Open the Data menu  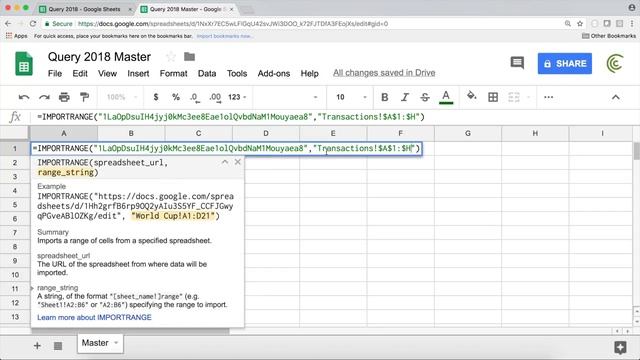pyautogui.click(x=207, y=73)
